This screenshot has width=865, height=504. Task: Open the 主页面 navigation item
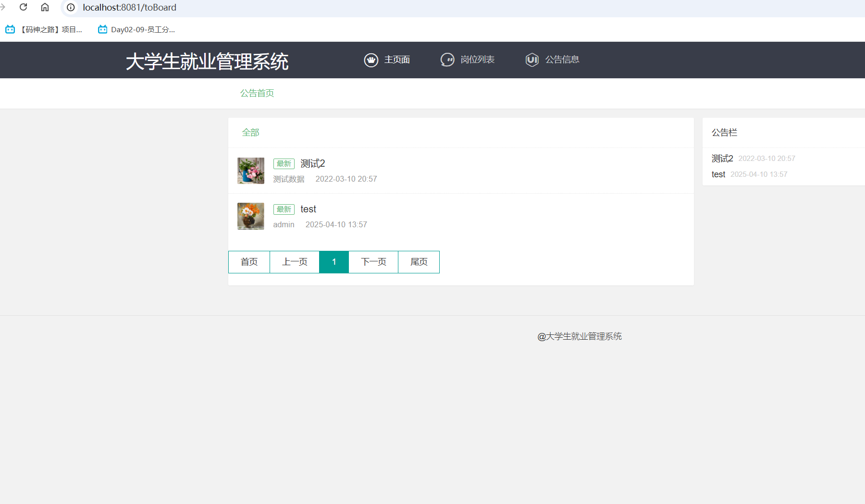[x=396, y=60]
